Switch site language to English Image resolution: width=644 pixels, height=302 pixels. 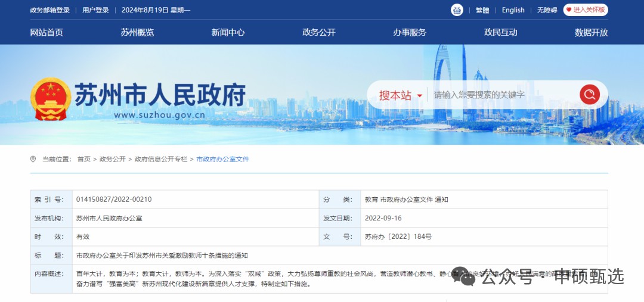click(513, 10)
